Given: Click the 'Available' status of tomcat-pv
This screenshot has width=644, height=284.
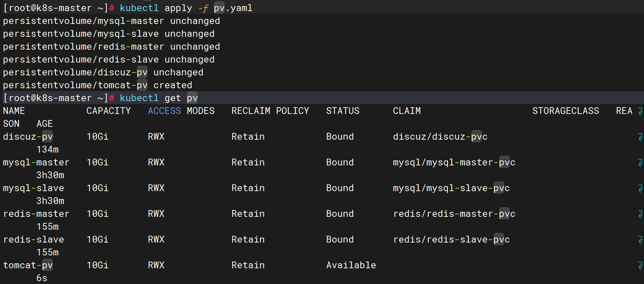Looking at the screenshot, I should pos(351,265).
